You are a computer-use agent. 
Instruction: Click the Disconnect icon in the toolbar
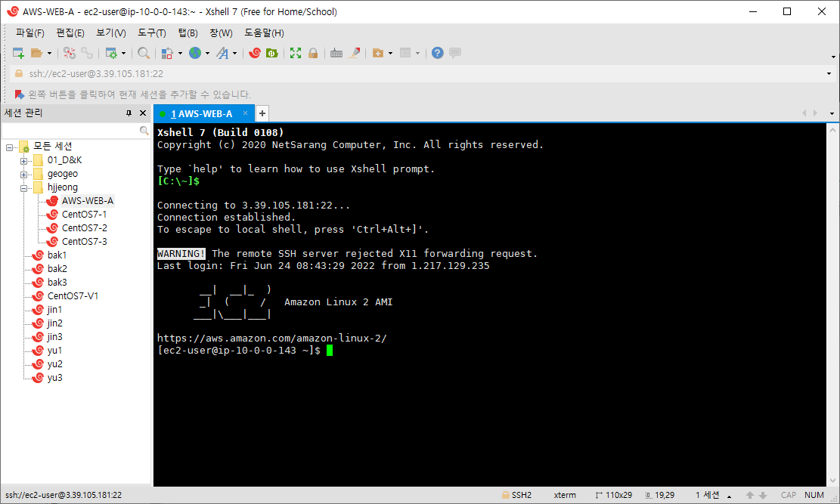click(x=70, y=53)
